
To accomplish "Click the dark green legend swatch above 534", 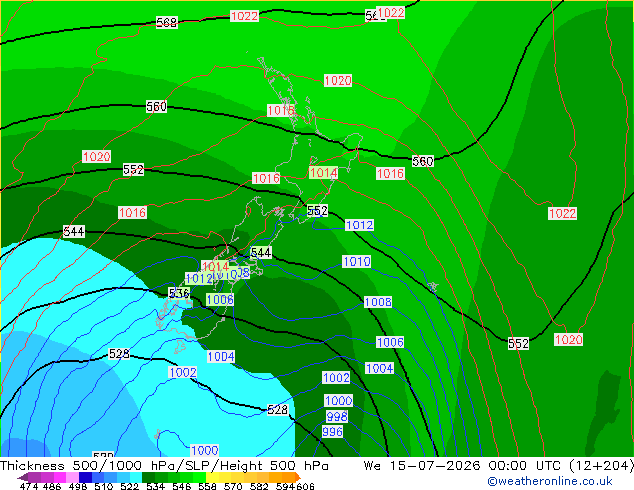I will (x=148, y=477).
